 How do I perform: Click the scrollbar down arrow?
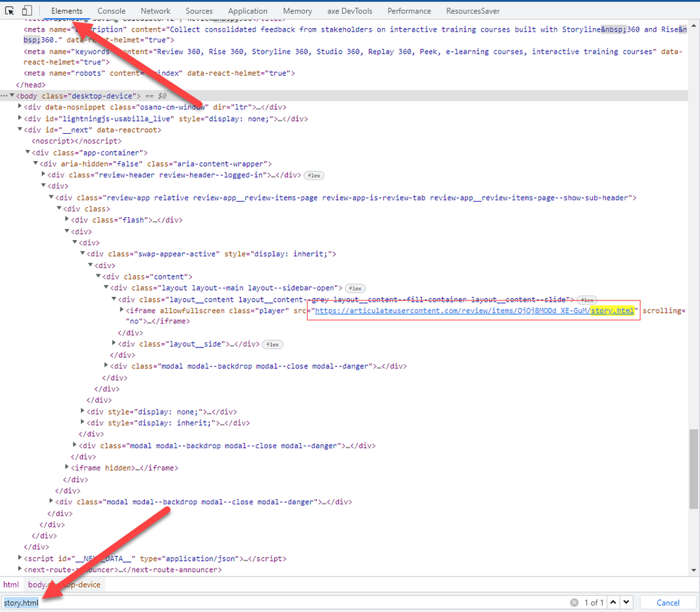pyautogui.click(x=693, y=570)
